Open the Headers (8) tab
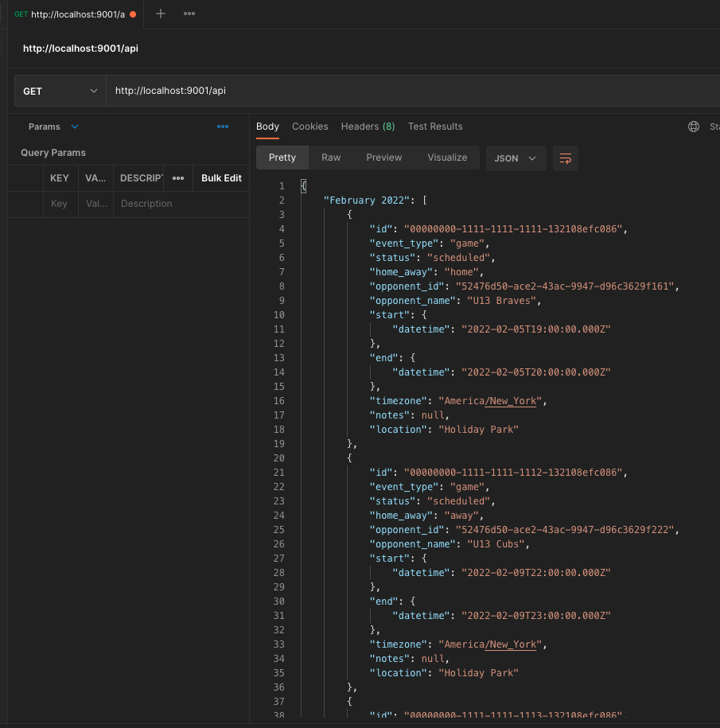Image resolution: width=720 pixels, height=728 pixels. (368, 127)
